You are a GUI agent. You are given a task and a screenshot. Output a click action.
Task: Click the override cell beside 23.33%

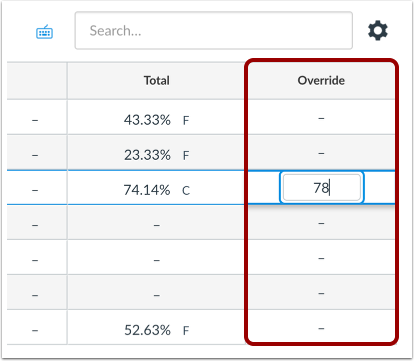[x=321, y=152]
